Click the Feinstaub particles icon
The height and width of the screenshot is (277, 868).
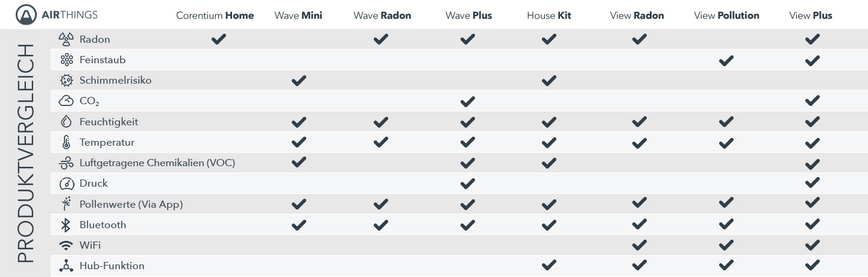click(66, 60)
